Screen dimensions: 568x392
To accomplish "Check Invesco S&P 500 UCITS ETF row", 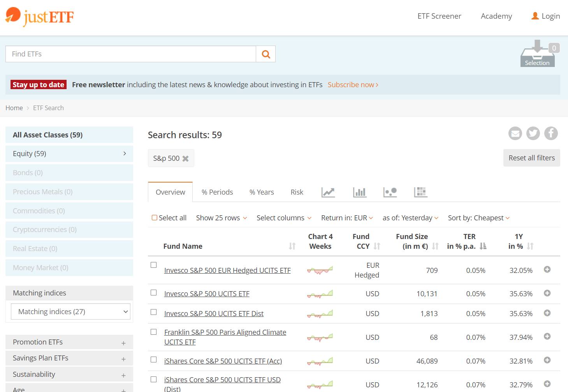I will click(154, 293).
